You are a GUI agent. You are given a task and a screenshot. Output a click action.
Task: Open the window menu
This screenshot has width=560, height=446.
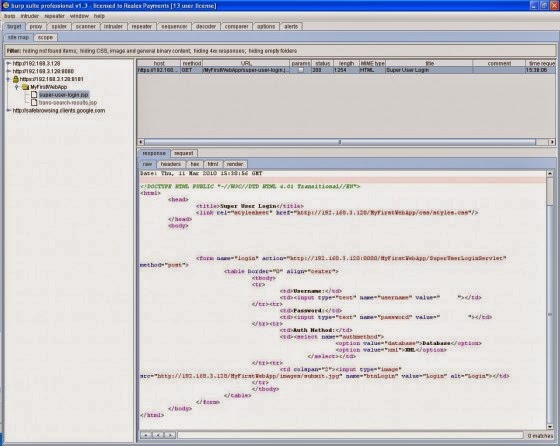[x=79, y=16]
